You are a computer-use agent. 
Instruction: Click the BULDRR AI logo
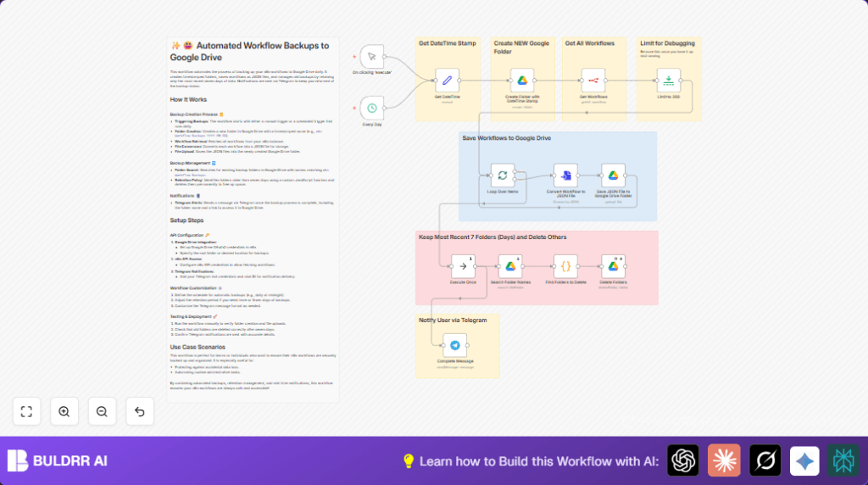pos(58,460)
